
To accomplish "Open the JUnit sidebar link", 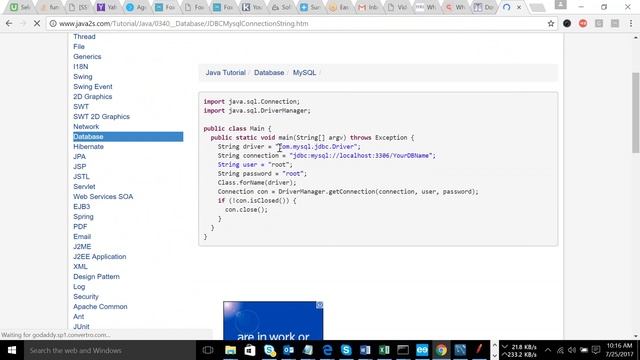I will (x=81, y=327).
